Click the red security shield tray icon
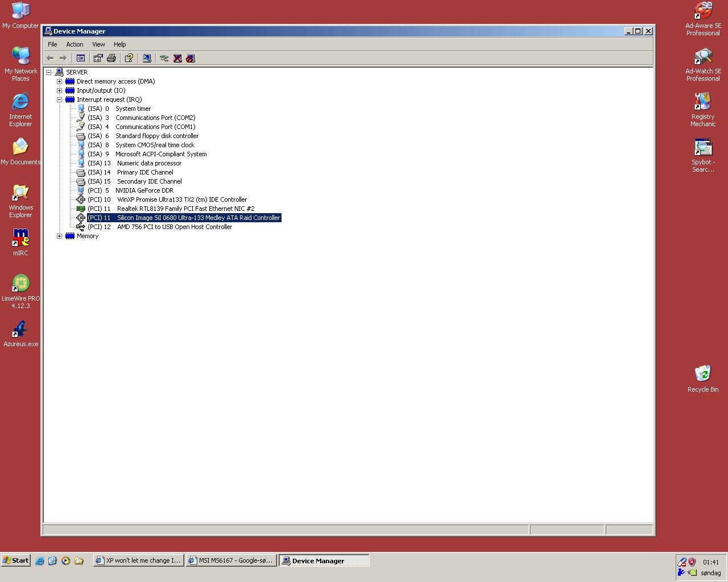 [x=692, y=562]
